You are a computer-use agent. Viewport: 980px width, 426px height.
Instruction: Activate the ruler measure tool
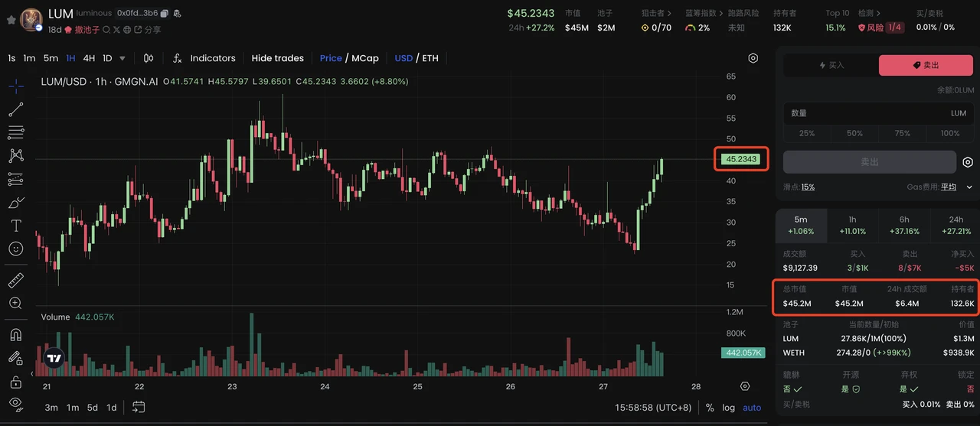coord(15,280)
